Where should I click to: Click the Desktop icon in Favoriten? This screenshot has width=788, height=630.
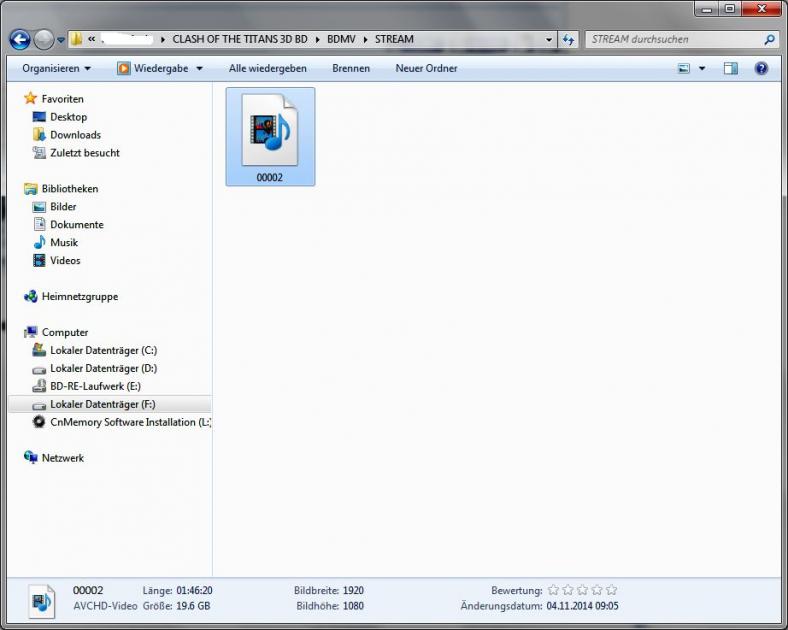(x=39, y=117)
